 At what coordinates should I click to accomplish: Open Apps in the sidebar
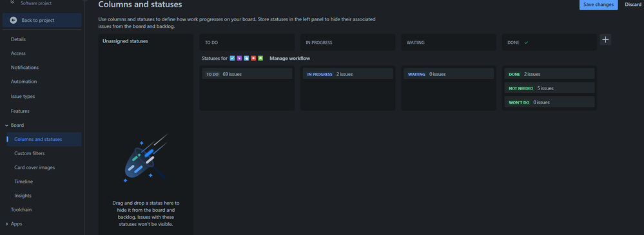pos(16,224)
